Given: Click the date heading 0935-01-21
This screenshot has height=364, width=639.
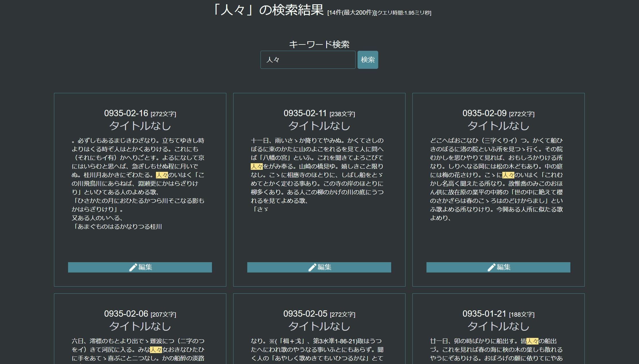Looking at the screenshot, I should click(x=484, y=314).
